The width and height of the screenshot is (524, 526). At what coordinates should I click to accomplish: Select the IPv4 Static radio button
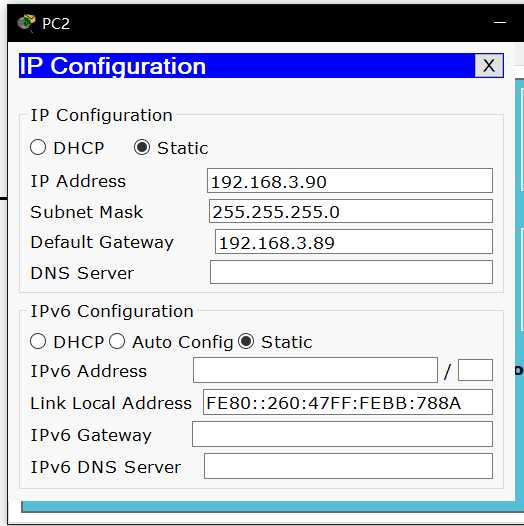pyautogui.click(x=142, y=147)
